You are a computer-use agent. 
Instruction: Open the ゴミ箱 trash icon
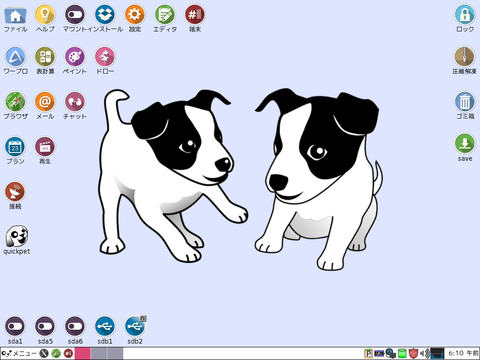[465, 102]
